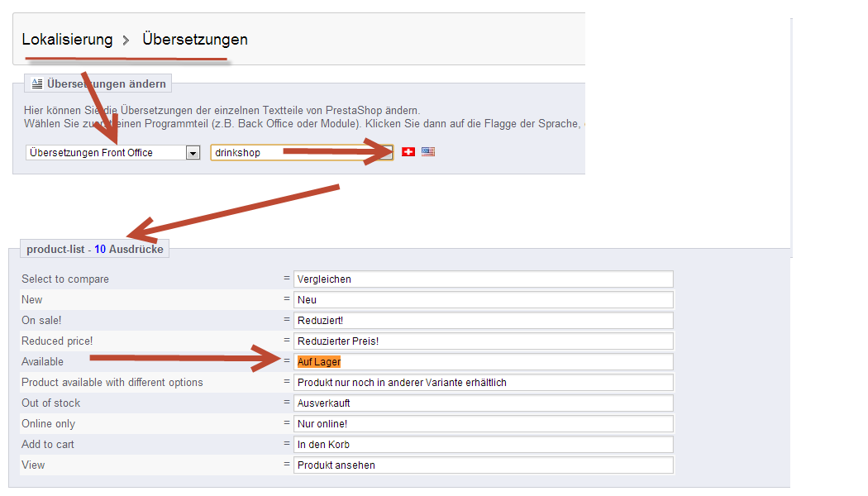Viewport: 868px width, 496px height.
Task: Click the Ausverkauft translation field
Action: click(484, 403)
